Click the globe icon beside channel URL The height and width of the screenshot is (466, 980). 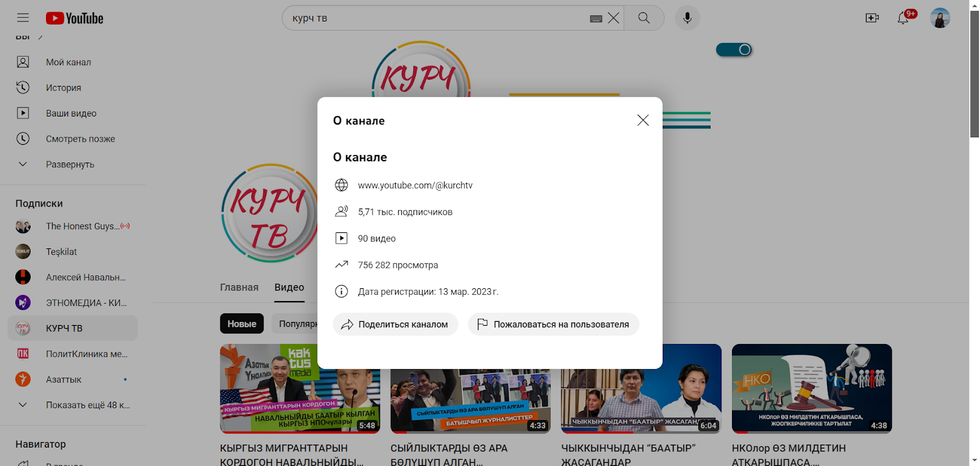341,185
